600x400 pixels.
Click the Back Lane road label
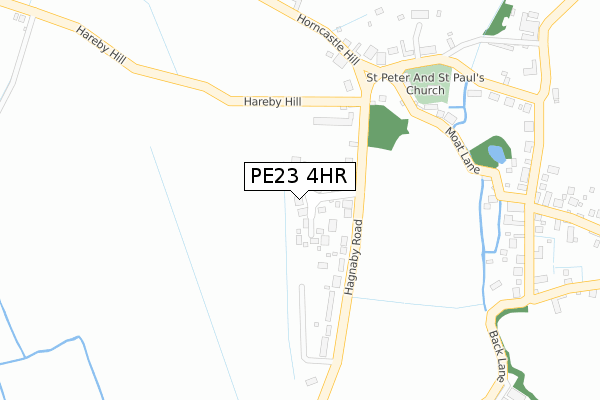(x=498, y=356)
